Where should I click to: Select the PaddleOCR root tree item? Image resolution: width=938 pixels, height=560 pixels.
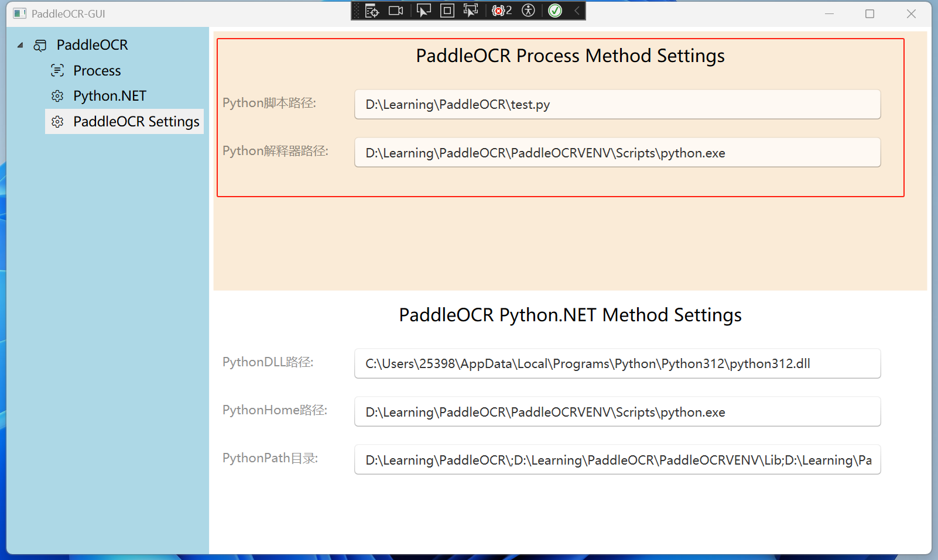click(92, 45)
